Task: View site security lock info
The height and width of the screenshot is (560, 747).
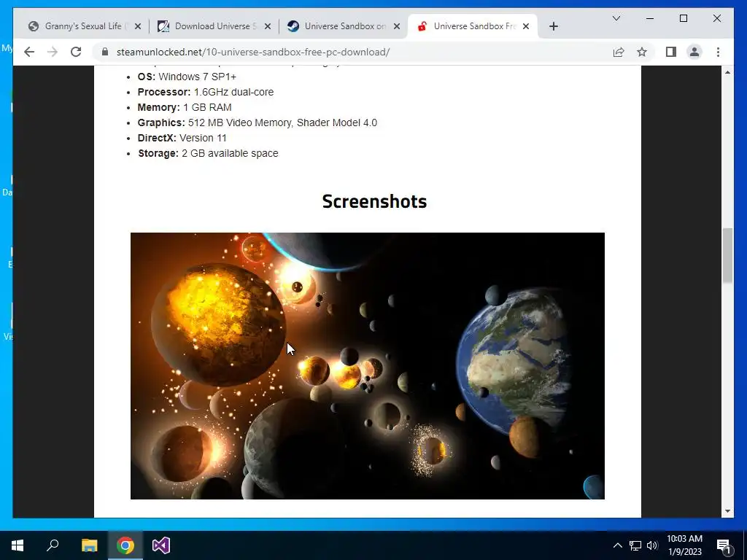Action: click(x=105, y=52)
